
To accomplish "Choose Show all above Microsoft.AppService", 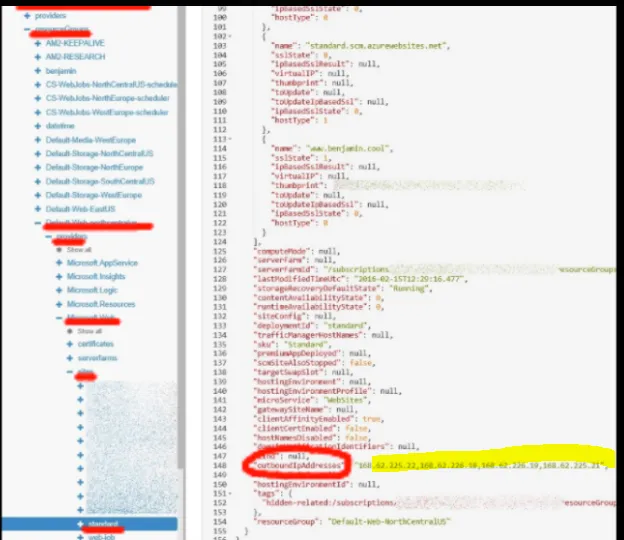I will (79, 250).
